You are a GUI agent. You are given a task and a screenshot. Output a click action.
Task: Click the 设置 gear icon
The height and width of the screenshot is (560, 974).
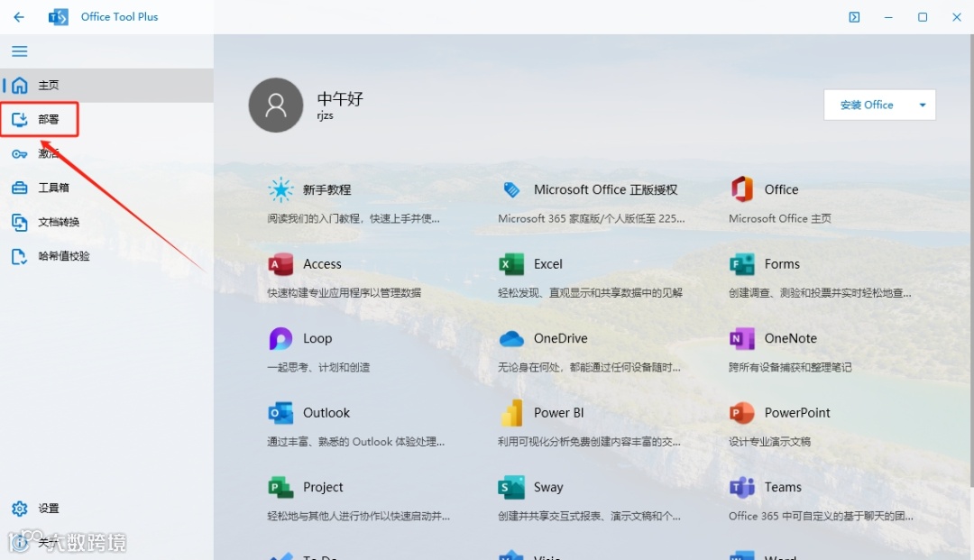point(19,509)
